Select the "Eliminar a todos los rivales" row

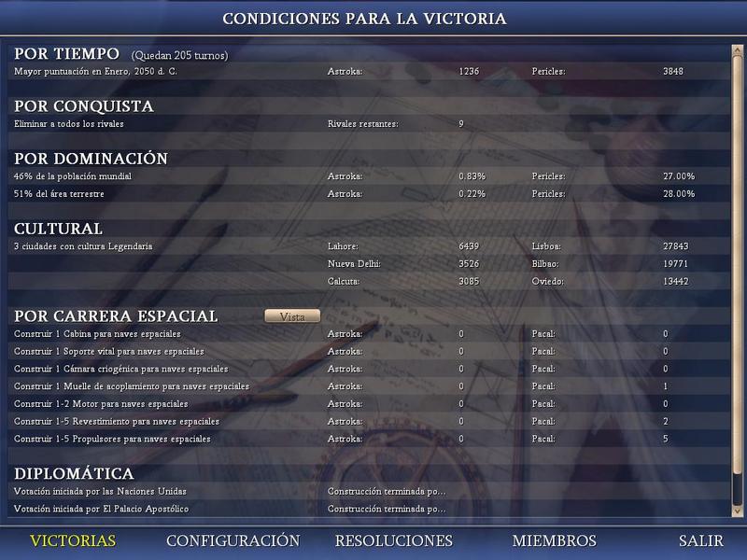69,123
